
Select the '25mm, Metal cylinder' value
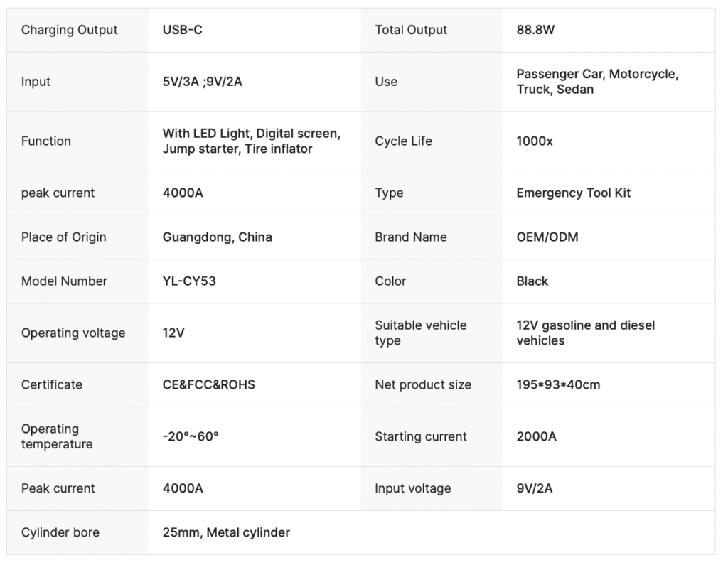[226, 532]
